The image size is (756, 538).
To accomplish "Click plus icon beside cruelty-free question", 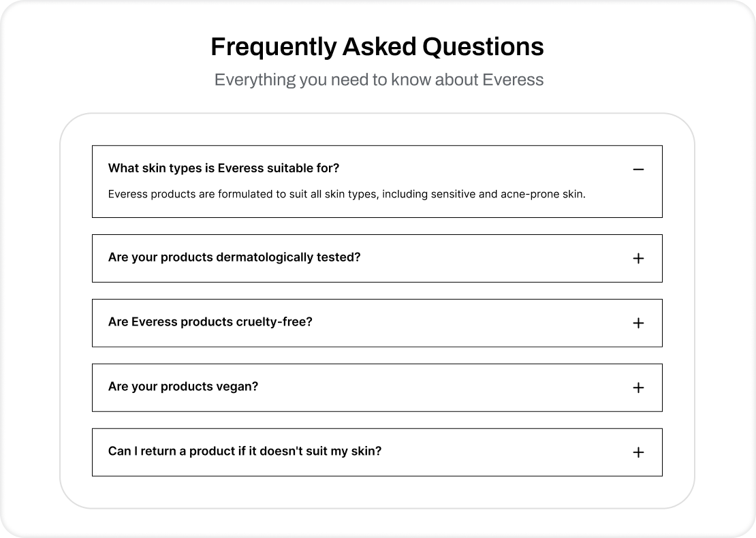I will coord(638,323).
